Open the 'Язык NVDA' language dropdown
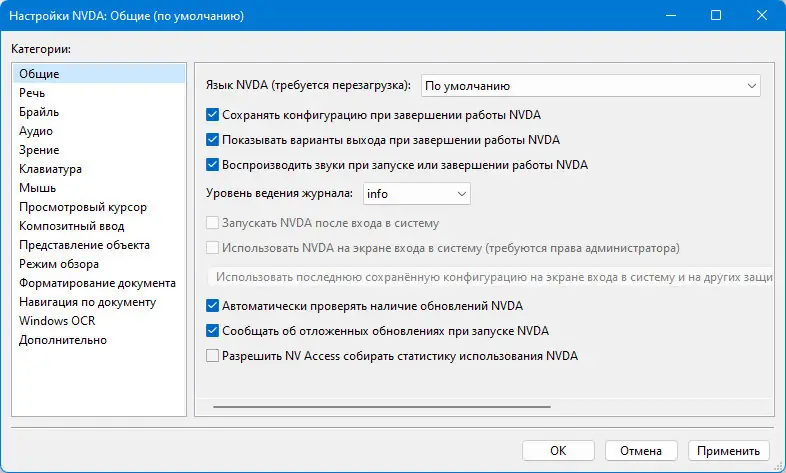 pyautogui.click(x=590, y=86)
